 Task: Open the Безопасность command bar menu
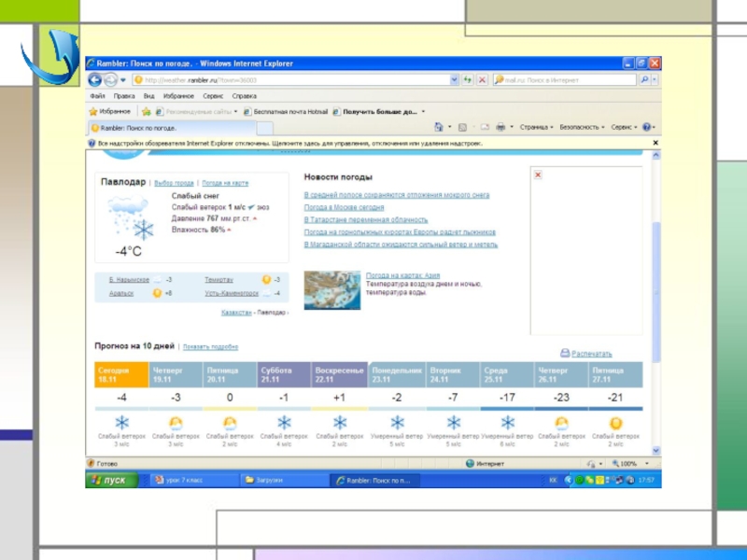[582, 127]
